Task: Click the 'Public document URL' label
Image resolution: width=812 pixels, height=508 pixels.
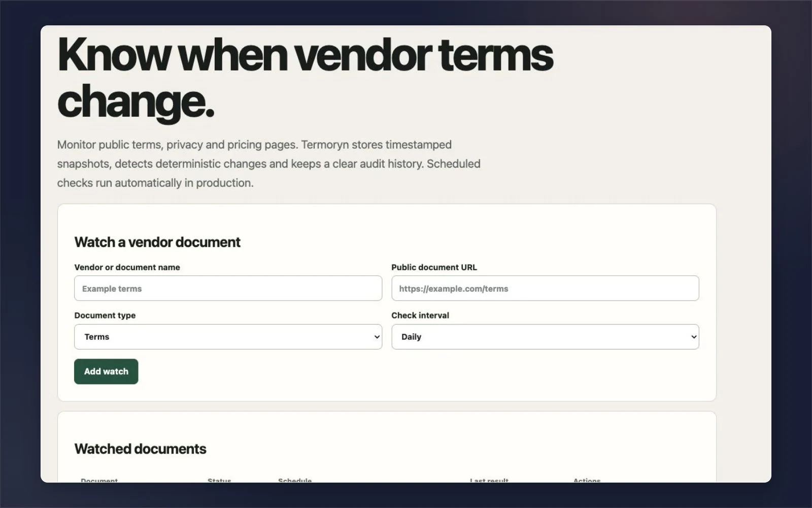Action: click(434, 267)
